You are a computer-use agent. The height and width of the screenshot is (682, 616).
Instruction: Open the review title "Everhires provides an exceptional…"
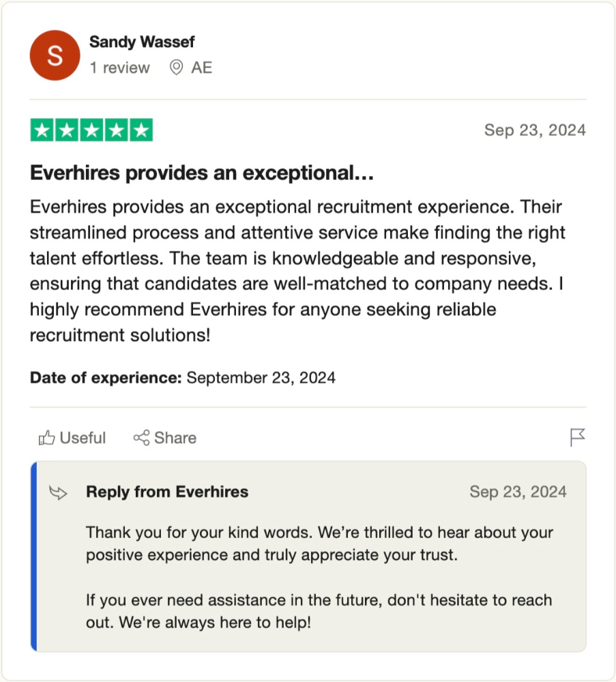tap(202, 174)
